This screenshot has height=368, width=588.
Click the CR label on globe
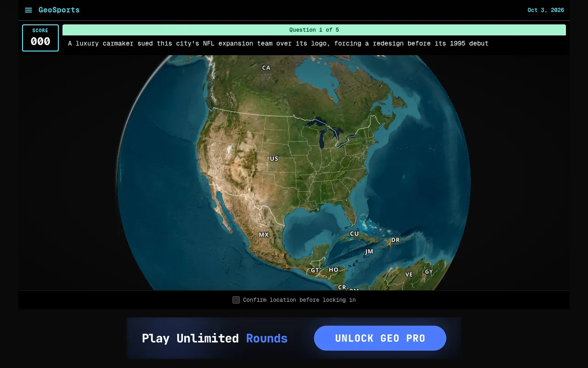[342, 287]
